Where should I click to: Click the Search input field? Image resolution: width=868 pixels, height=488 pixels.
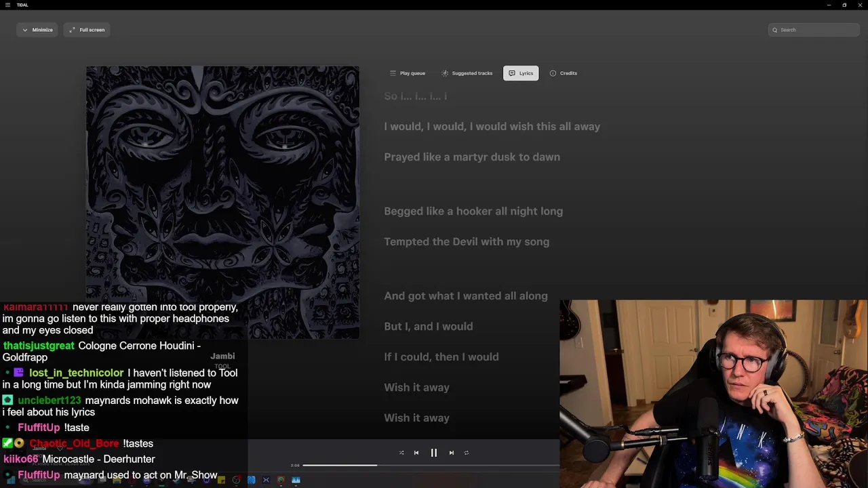click(814, 30)
